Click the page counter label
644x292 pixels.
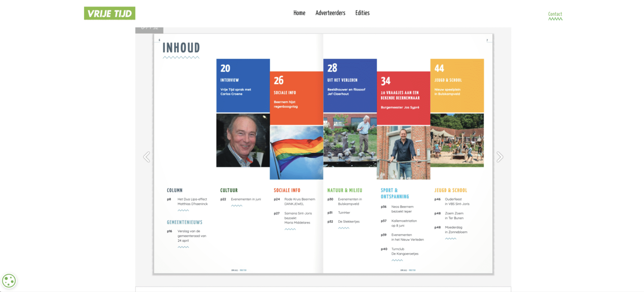point(149,29)
